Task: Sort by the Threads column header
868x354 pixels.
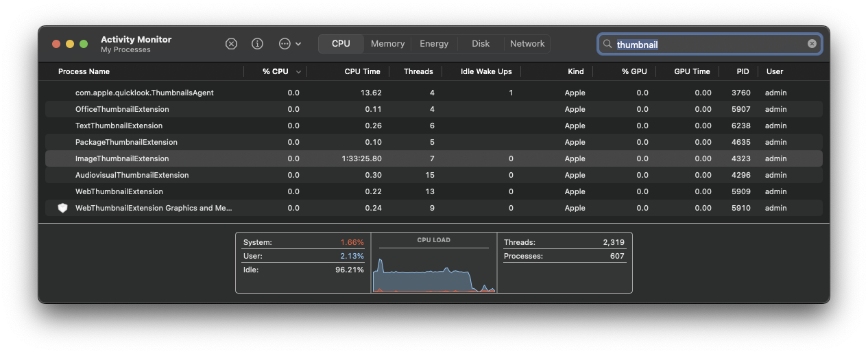Action: coord(418,71)
